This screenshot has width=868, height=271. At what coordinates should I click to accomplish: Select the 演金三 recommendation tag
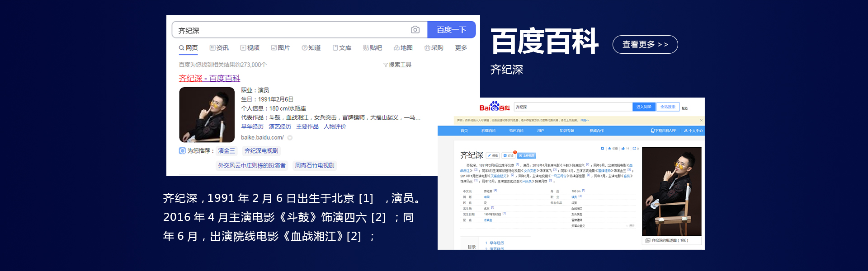tap(226, 151)
